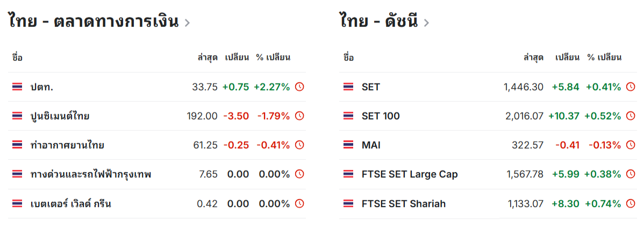The height and width of the screenshot is (225, 644).
Task: Click the clock icon next to ปูนซิเมนต์ไทย
Action: click(300, 116)
